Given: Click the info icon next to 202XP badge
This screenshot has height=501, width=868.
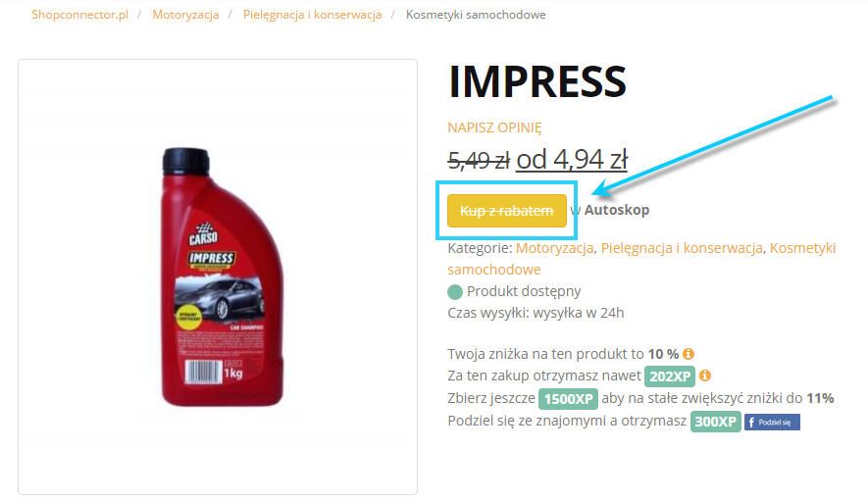Looking at the screenshot, I should point(704,376).
